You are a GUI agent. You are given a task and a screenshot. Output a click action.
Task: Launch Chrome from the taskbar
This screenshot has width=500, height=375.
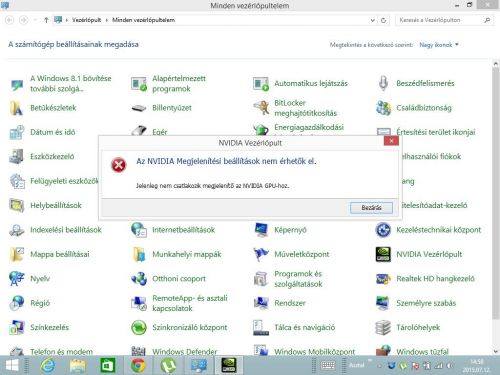[138, 365]
